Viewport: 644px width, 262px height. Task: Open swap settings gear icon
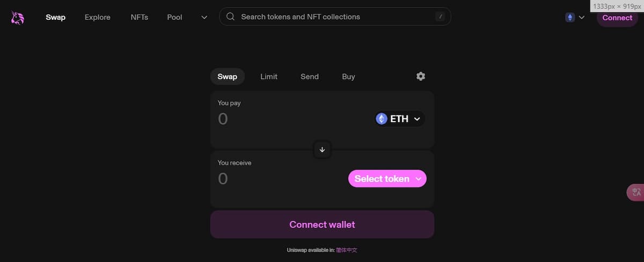coord(421,76)
